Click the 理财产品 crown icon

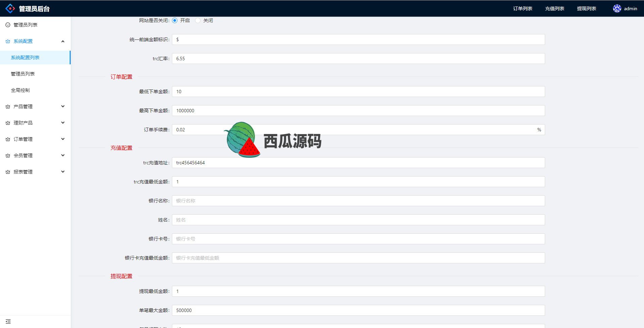click(x=8, y=123)
